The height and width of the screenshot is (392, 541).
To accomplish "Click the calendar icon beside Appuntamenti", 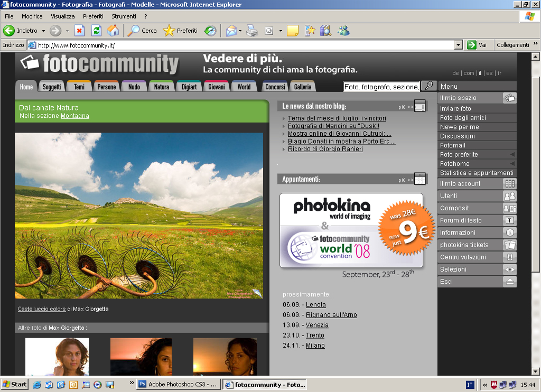I will [419, 179].
